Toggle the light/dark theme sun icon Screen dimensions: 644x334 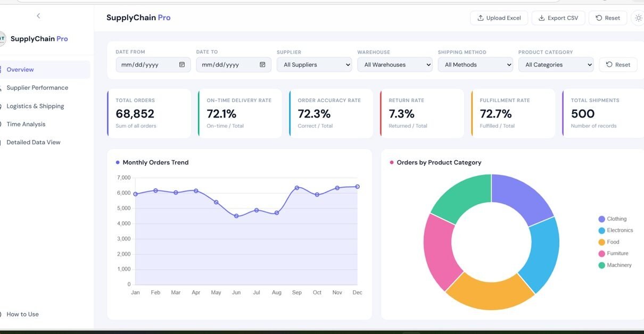638,18
